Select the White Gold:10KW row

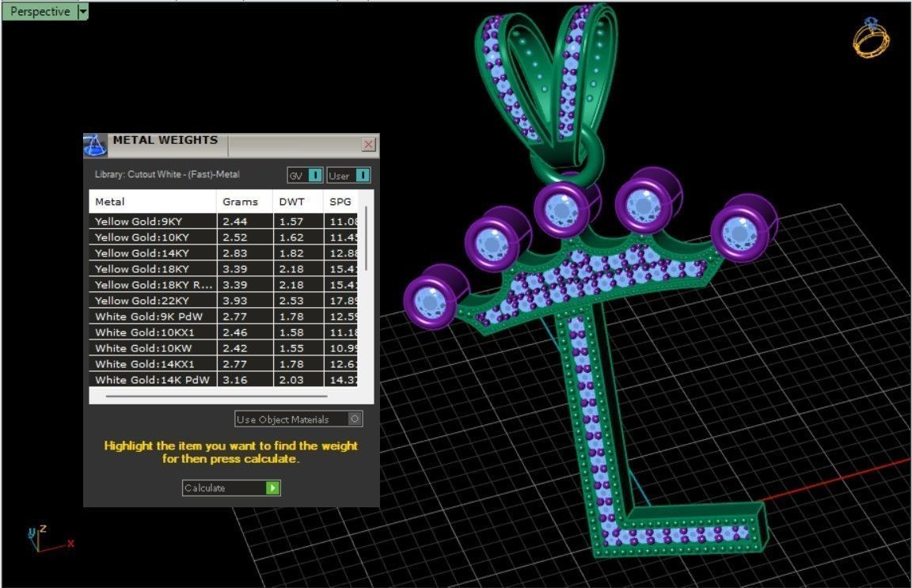[223, 347]
